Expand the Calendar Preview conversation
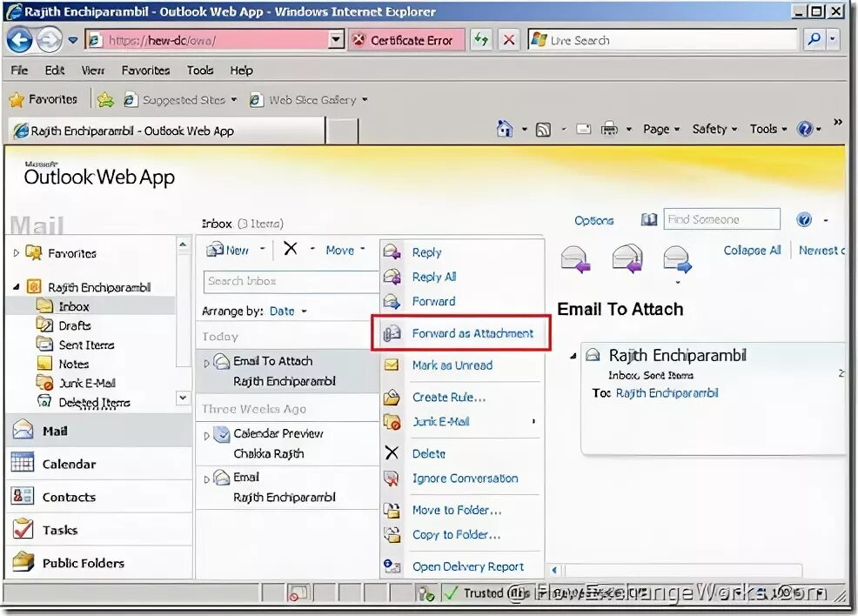This screenshot has height=616, width=858. point(206,436)
